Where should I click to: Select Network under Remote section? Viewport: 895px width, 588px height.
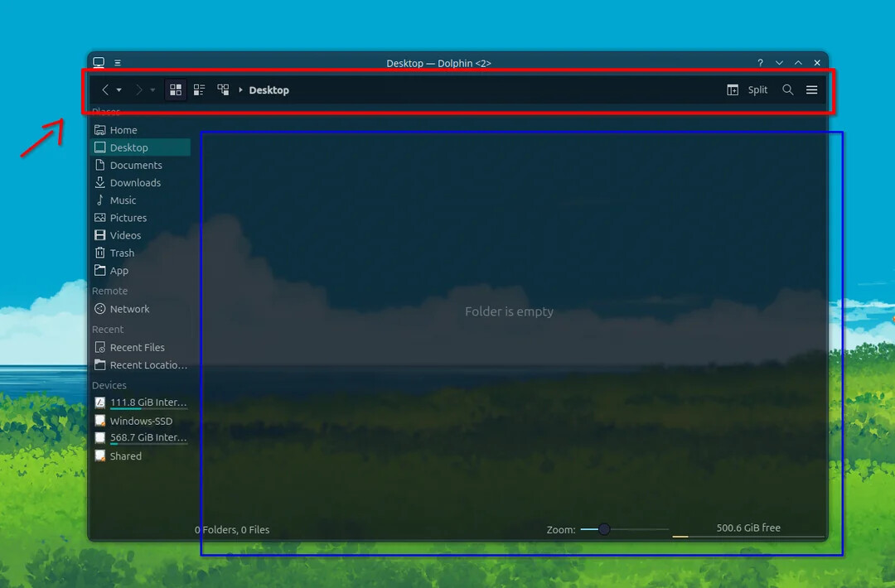click(x=129, y=309)
